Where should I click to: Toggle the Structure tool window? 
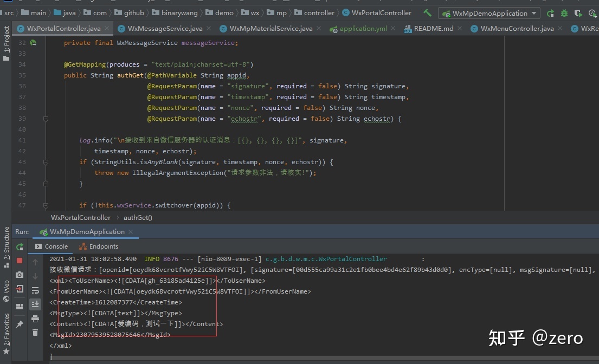tap(6, 247)
